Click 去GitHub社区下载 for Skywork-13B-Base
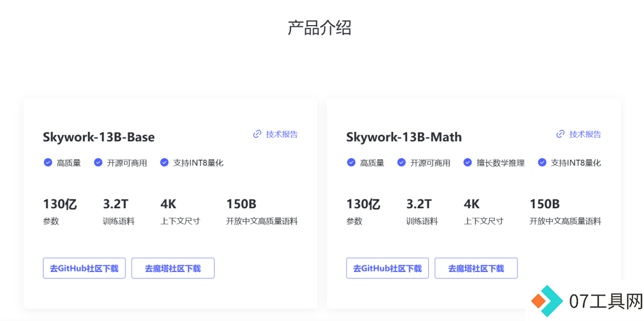Viewport: 644px width, 321px height. (x=84, y=268)
